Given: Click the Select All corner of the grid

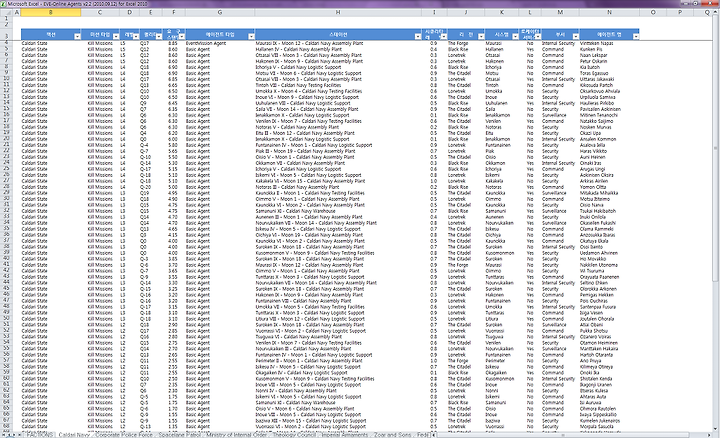Looking at the screenshot, I should coord(6,12).
